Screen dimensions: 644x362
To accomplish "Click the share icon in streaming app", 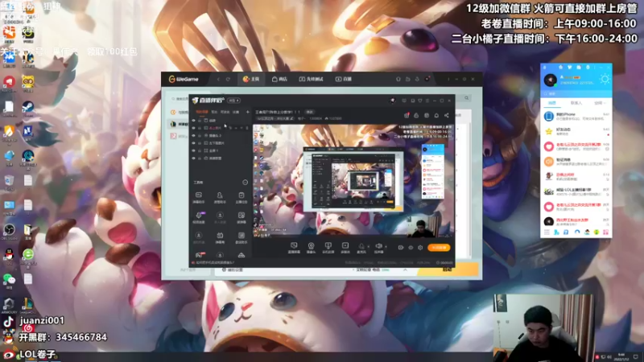I will click(x=447, y=116).
